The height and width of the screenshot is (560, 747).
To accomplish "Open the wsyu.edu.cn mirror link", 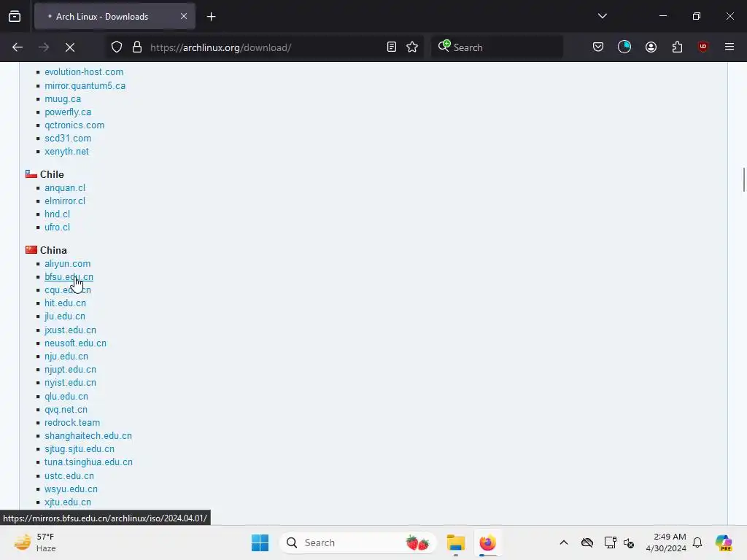I will click(x=71, y=489).
